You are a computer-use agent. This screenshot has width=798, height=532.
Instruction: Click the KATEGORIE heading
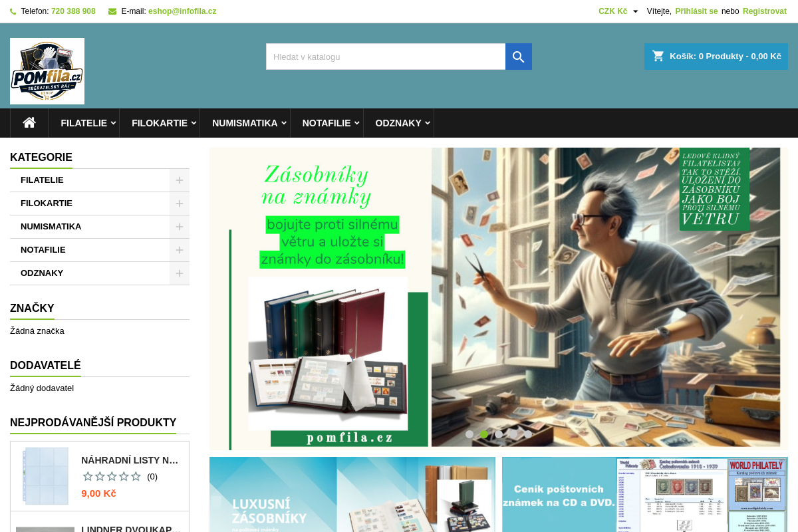pos(41,157)
